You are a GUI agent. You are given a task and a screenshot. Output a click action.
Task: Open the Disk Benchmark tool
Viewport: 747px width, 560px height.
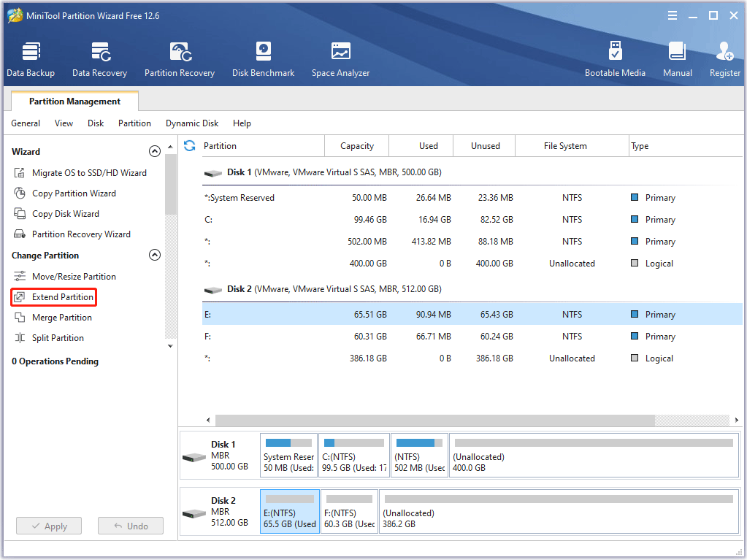pyautogui.click(x=263, y=58)
